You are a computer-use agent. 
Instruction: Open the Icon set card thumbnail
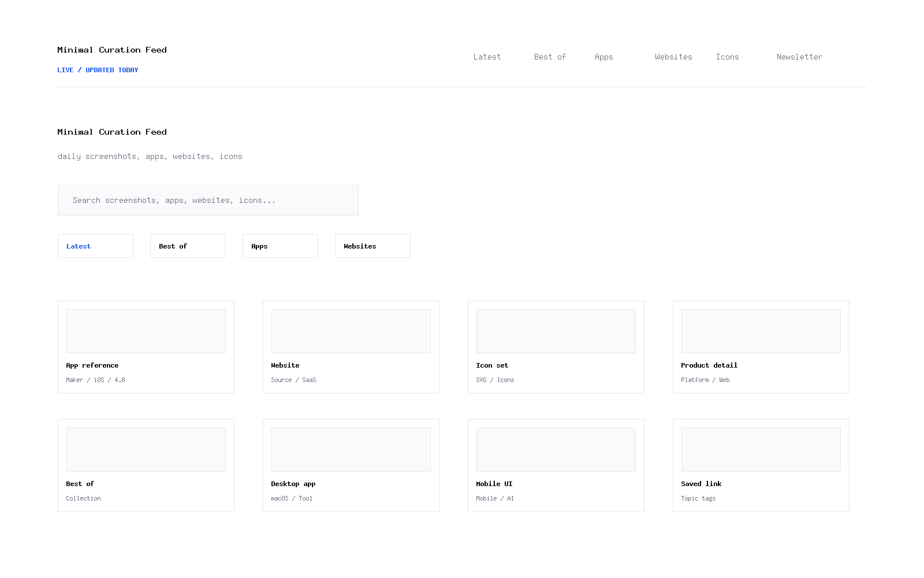click(x=556, y=331)
